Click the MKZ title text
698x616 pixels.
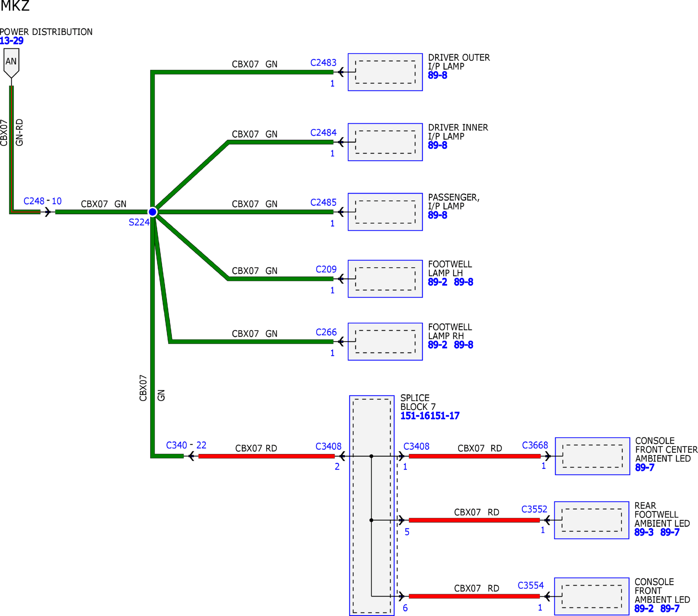(x=15, y=6)
